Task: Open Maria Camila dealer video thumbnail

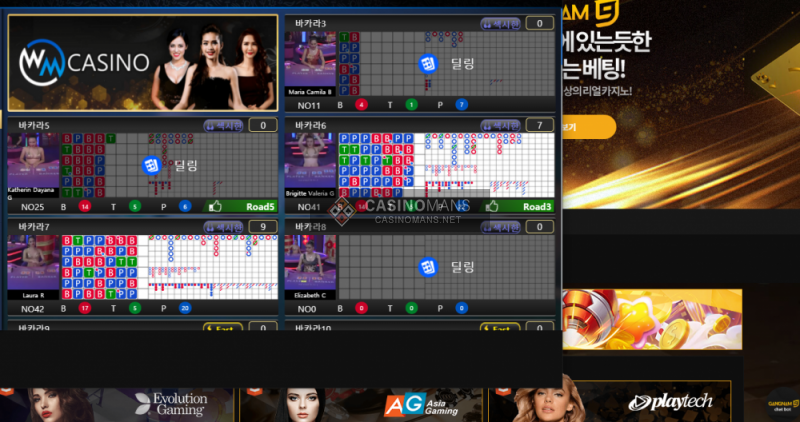Action: point(310,63)
